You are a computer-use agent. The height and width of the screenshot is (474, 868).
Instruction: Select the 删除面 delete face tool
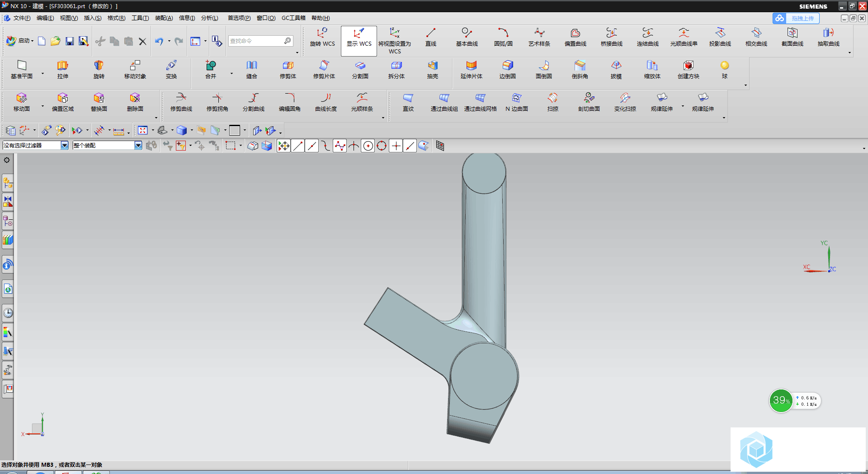pos(135,103)
